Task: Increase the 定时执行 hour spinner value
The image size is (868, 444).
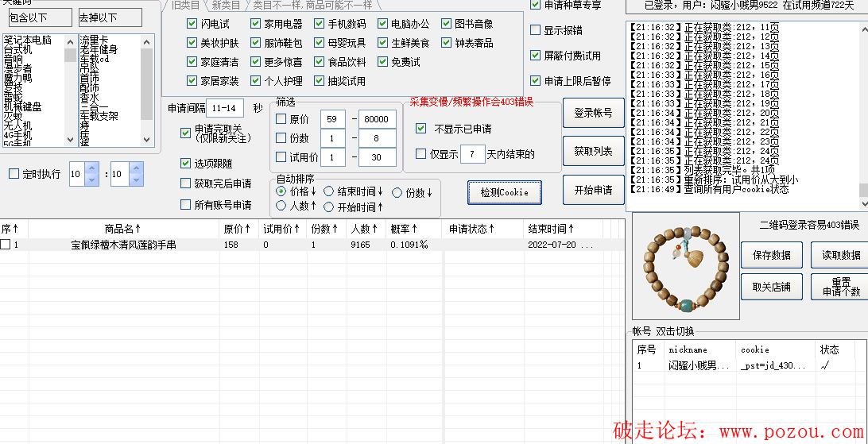Action: click(x=91, y=168)
